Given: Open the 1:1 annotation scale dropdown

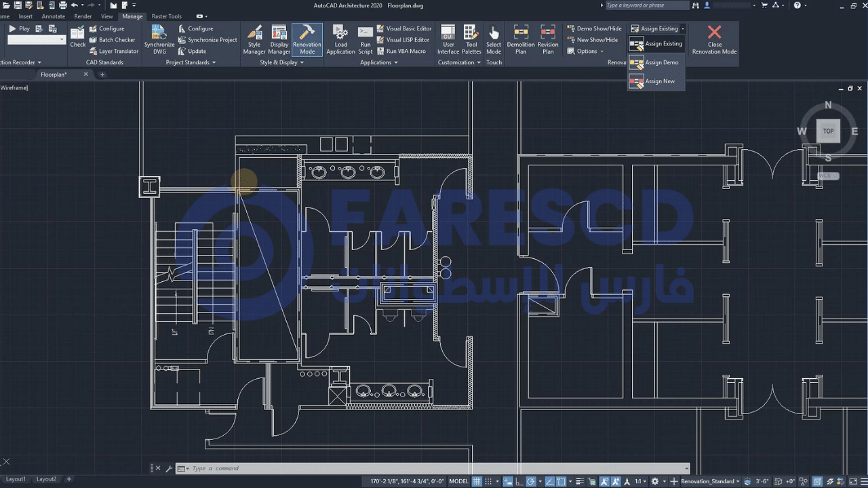Looking at the screenshot, I should click(x=640, y=481).
